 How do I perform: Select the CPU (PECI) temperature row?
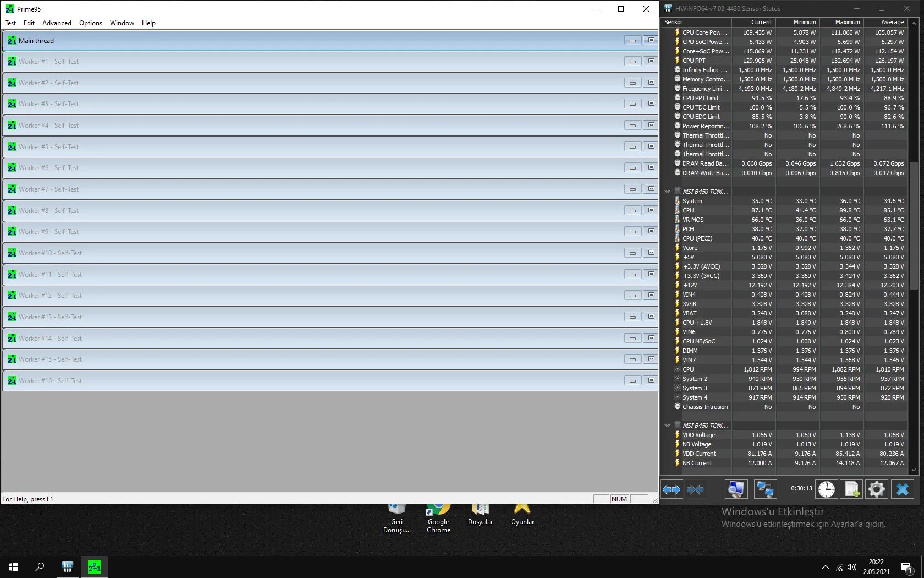point(785,238)
